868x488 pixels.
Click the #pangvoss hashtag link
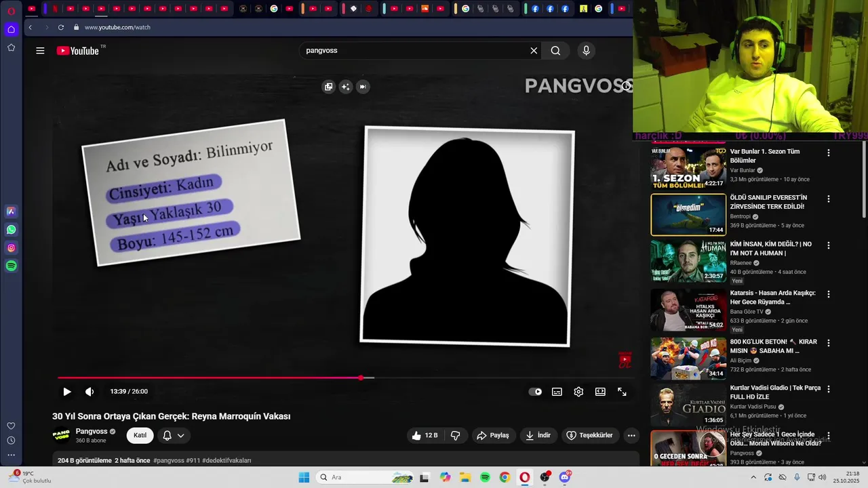pos(169,460)
